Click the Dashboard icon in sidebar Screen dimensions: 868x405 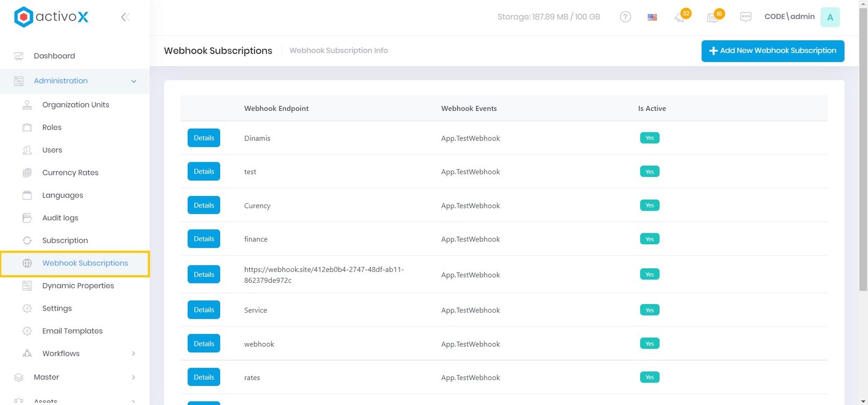19,56
